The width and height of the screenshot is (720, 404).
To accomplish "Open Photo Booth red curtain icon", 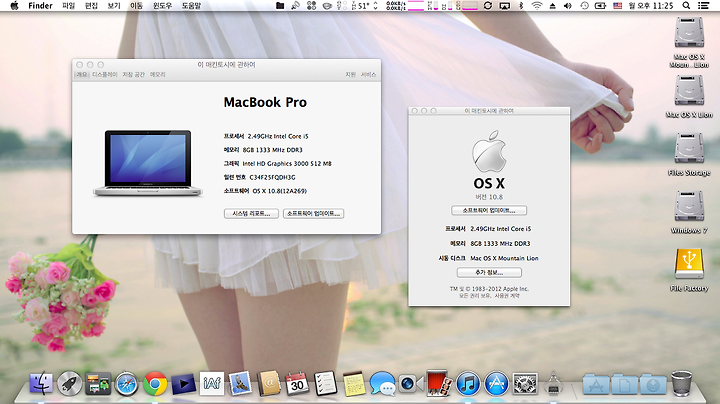I will click(439, 383).
